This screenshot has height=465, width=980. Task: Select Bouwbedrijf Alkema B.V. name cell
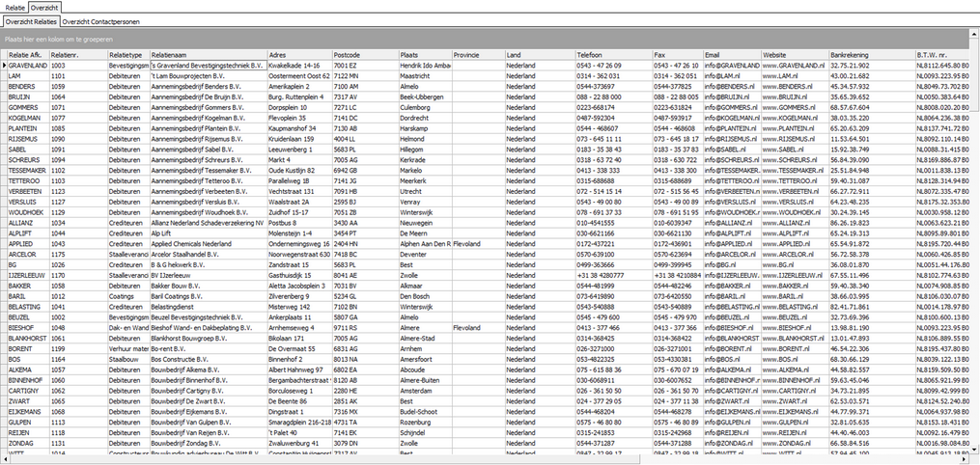(x=209, y=370)
